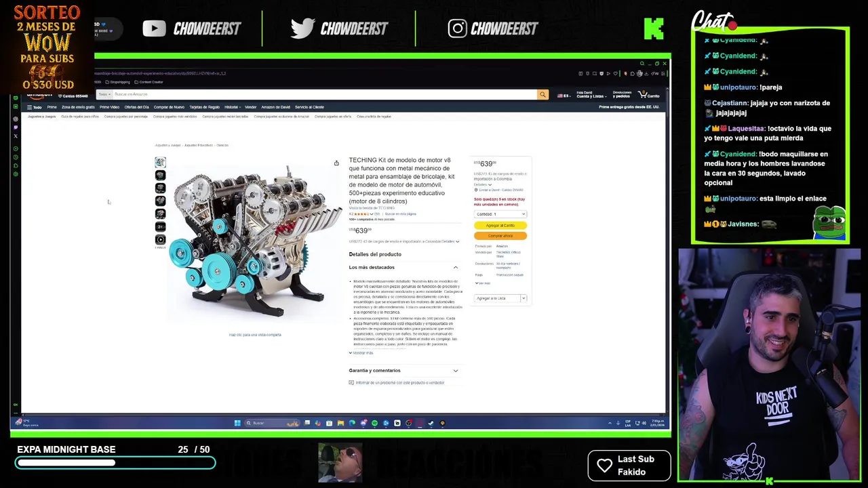This screenshot has height=488, width=868.
Task: Open 'Zona de envío gratis' nav item
Action: pos(78,107)
